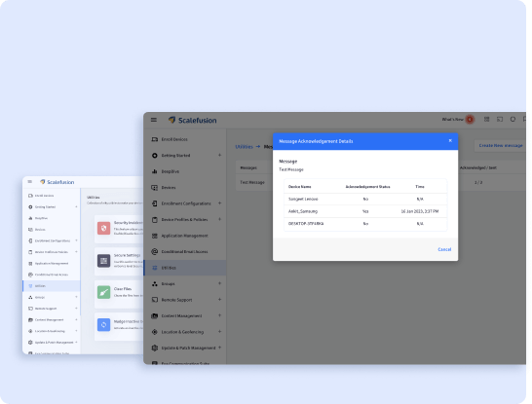
Task: Select Utilities label in front sidebar
Action: tap(169, 268)
